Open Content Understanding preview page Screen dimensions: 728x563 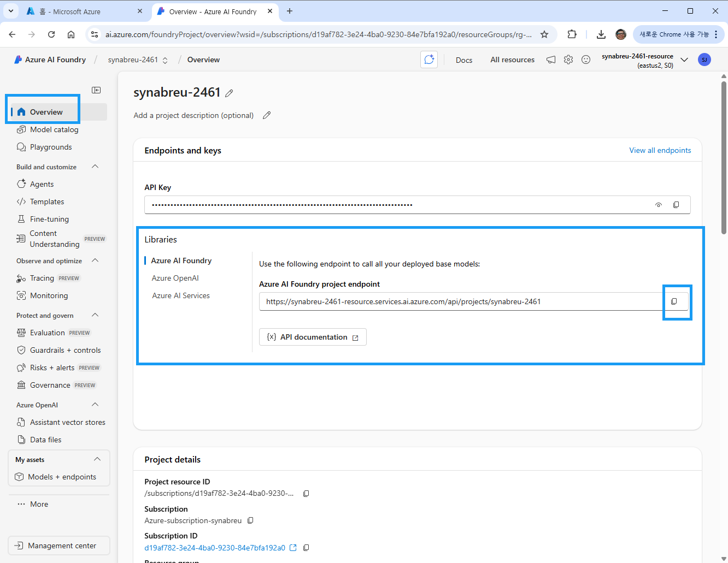pyautogui.click(x=55, y=239)
